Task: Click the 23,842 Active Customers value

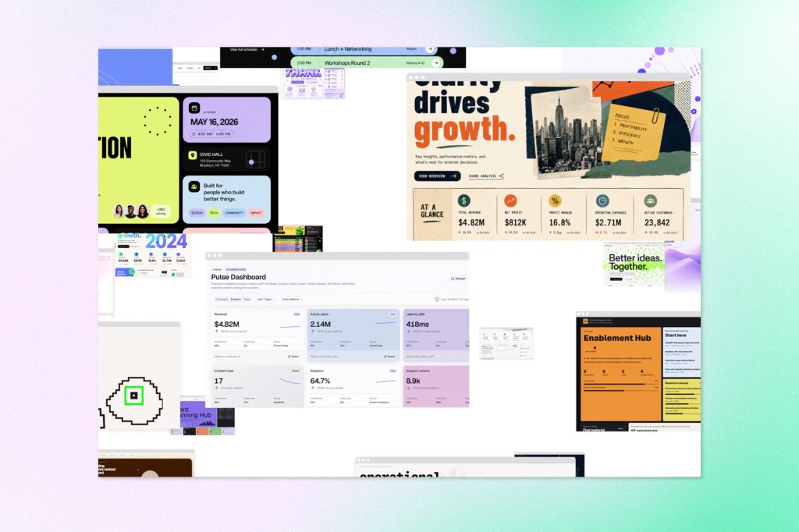Action: pyautogui.click(x=657, y=222)
